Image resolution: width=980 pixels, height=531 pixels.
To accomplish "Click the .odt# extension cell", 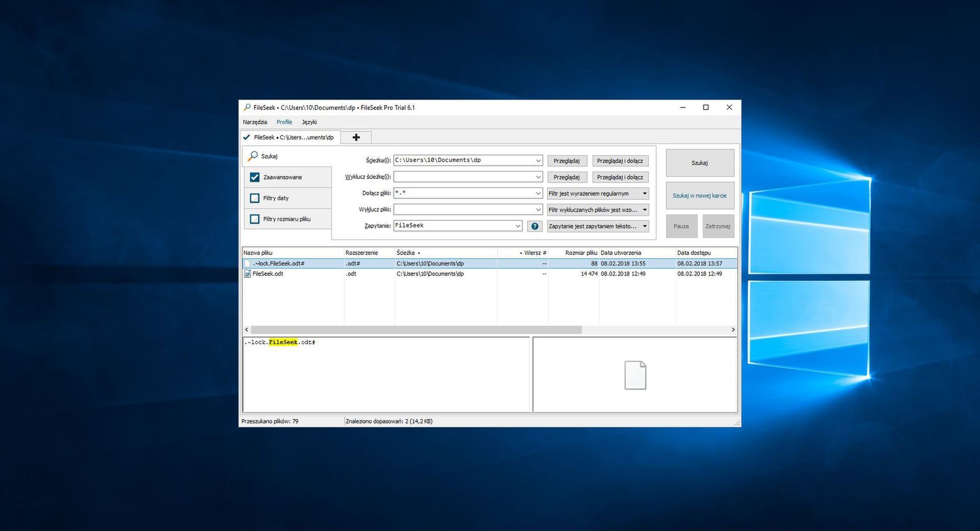I will pyautogui.click(x=353, y=264).
